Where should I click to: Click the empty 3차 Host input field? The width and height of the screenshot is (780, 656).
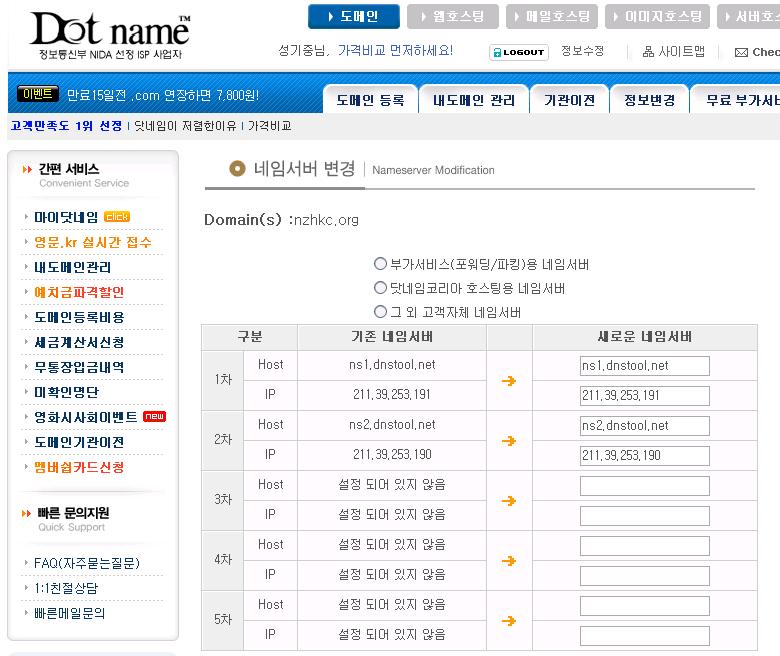tap(644, 486)
